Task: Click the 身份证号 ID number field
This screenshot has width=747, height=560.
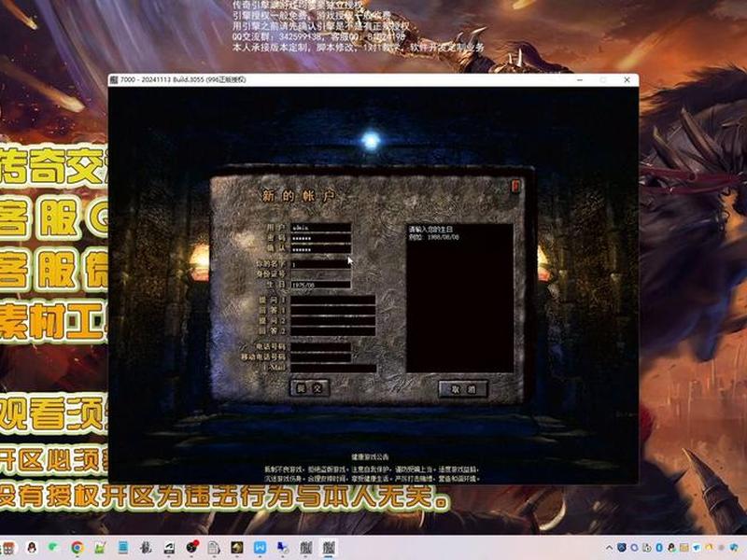Action: tap(321, 274)
